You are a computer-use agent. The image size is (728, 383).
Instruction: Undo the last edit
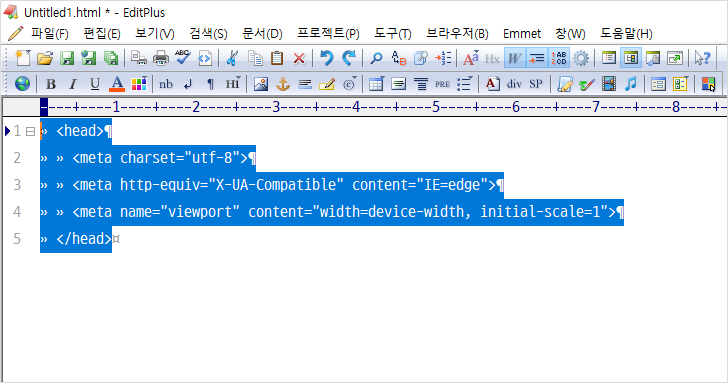click(x=327, y=58)
